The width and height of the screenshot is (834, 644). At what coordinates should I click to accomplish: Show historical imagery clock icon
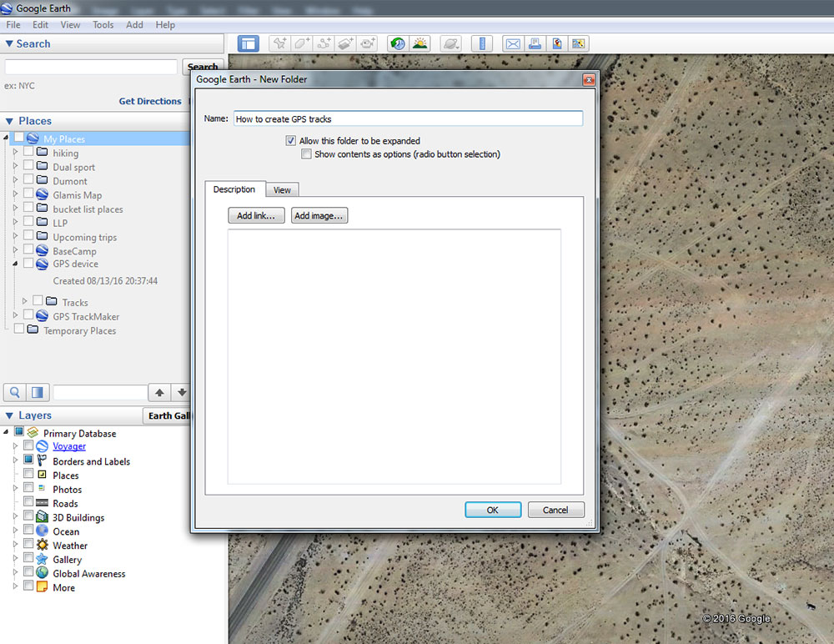[x=398, y=43]
